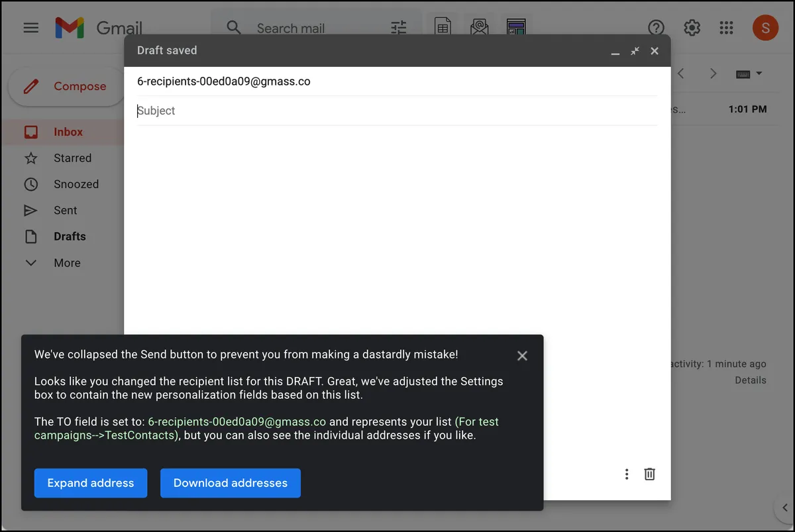
Task: Open compose more options menu
Action: point(627,474)
